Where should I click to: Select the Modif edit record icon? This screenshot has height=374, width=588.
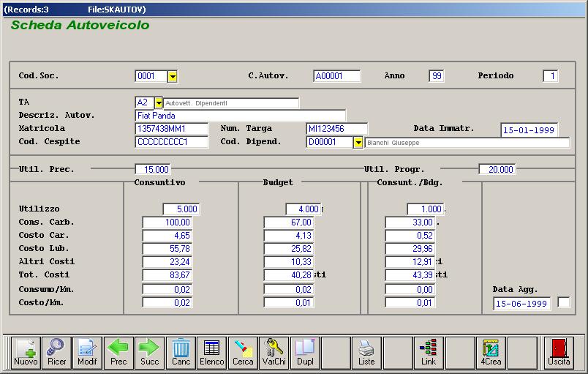click(87, 353)
